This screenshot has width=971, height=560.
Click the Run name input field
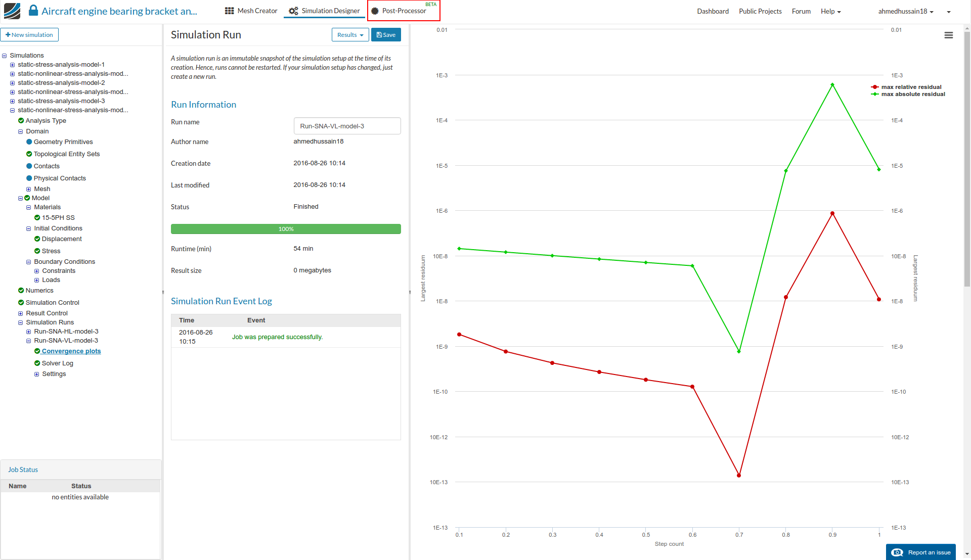coord(347,126)
